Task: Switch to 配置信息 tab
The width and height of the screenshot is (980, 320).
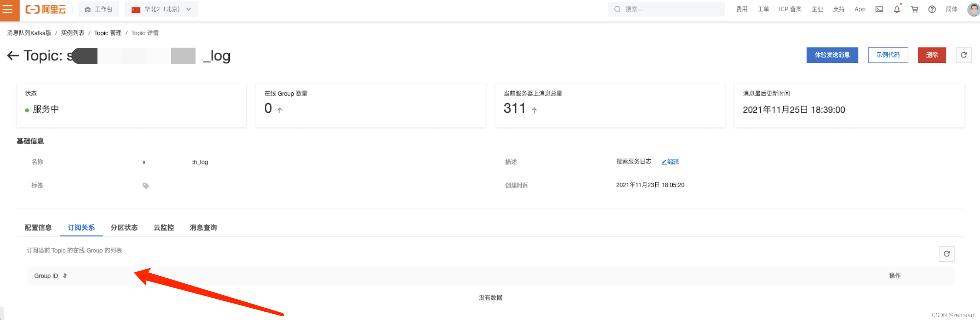Action: (x=38, y=228)
